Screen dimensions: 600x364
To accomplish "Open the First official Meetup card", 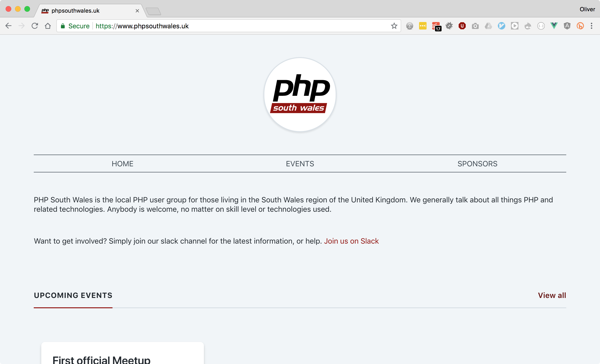I will coord(101,359).
